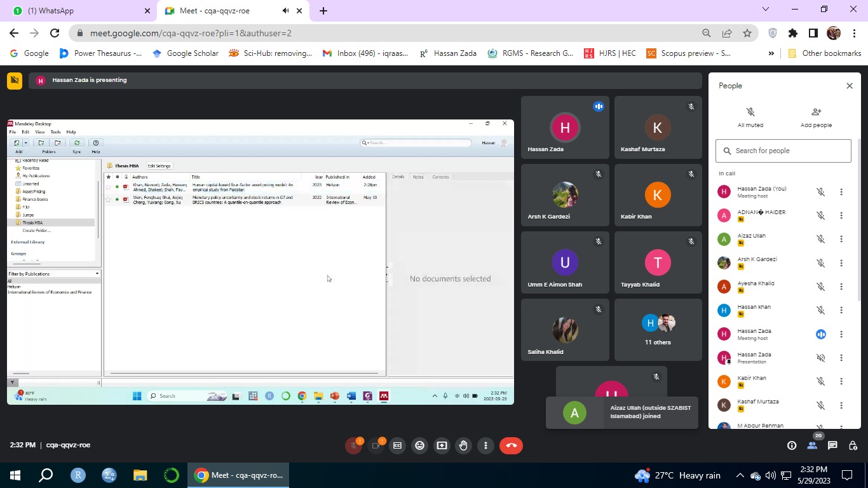Image resolution: width=868 pixels, height=488 pixels.
Task: Open more options for Kabir Khan
Action: coord(841,381)
